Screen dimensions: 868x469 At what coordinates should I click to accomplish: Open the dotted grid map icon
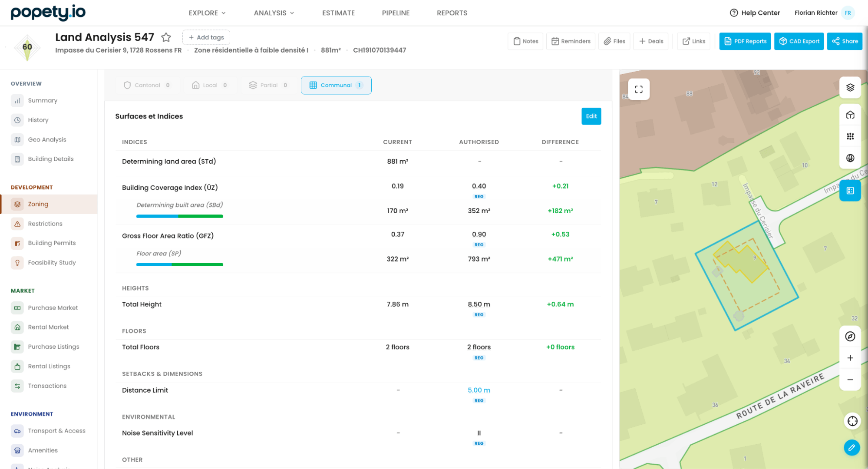tap(850, 136)
